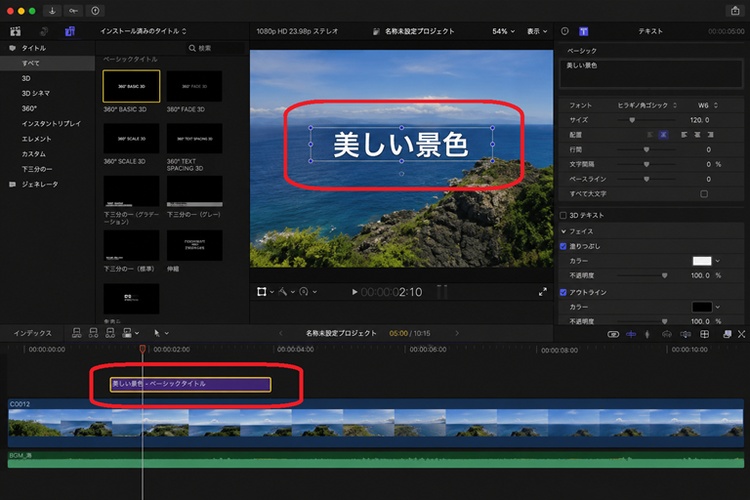This screenshot has height=500, width=750.
Task: Click the インデックス button
Action: coord(32,333)
